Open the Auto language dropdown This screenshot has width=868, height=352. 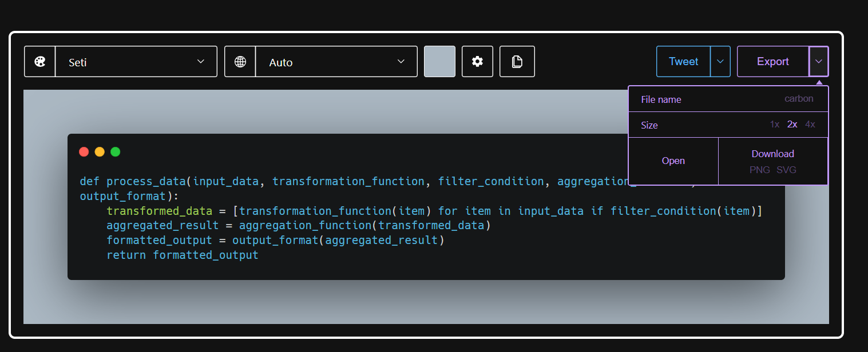[336, 62]
